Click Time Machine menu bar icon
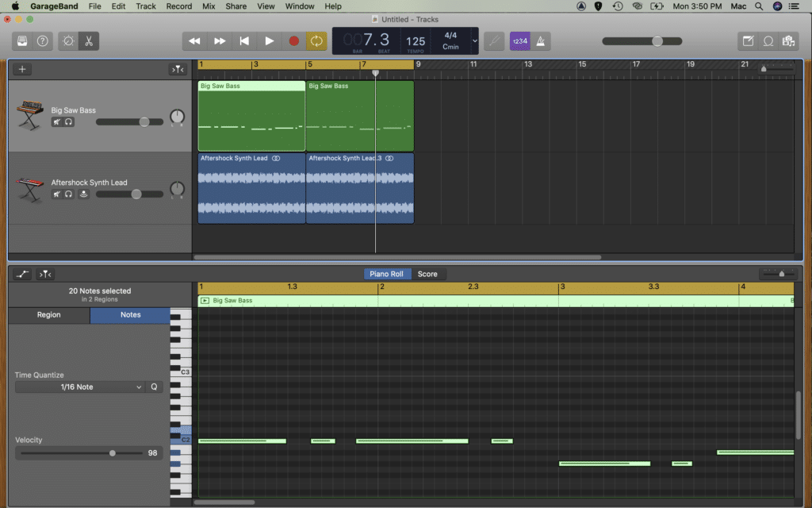The width and height of the screenshot is (812, 508). click(x=617, y=6)
